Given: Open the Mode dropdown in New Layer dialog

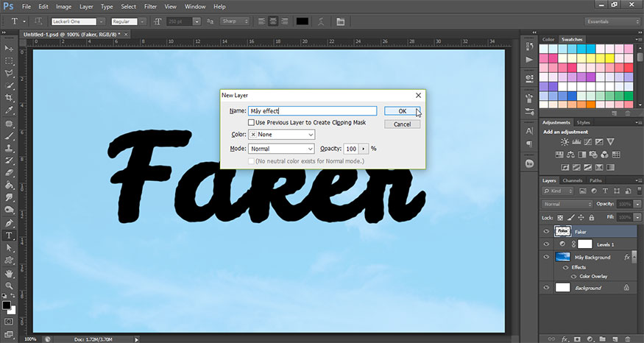Looking at the screenshot, I should coord(282,149).
